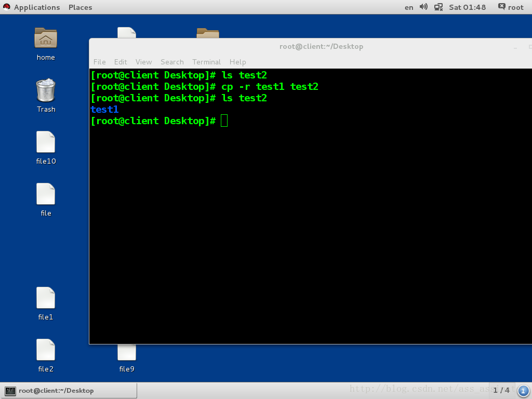The width and height of the screenshot is (532, 399).
Task: Open the terminal Edit menu
Action: pyautogui.click(x=121, y=62)
